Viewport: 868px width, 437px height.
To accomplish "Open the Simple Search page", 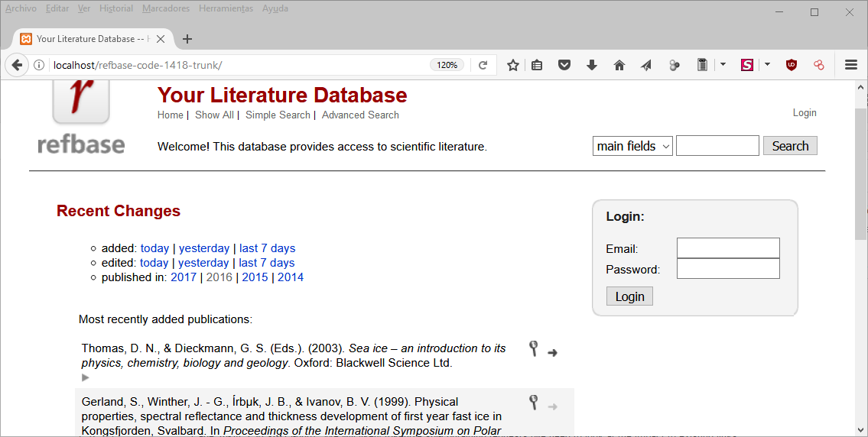I will [278, 115].
